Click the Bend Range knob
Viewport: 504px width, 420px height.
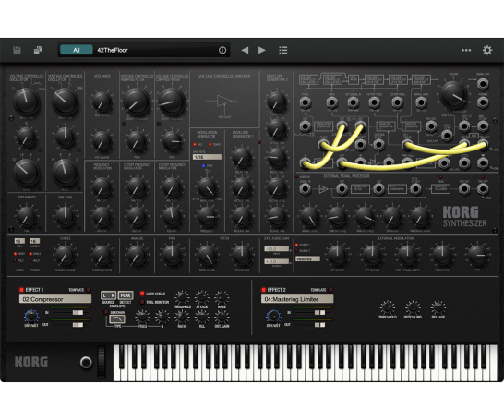point(207,256)
